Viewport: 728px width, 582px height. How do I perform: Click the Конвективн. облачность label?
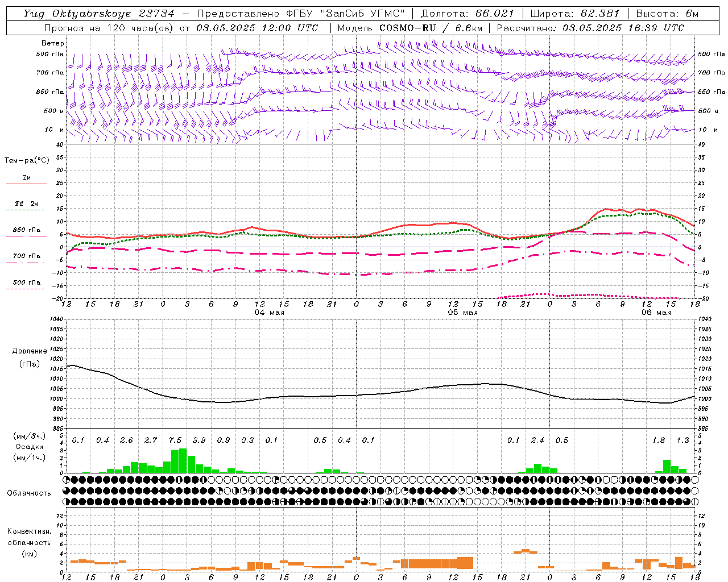(29, 537)
